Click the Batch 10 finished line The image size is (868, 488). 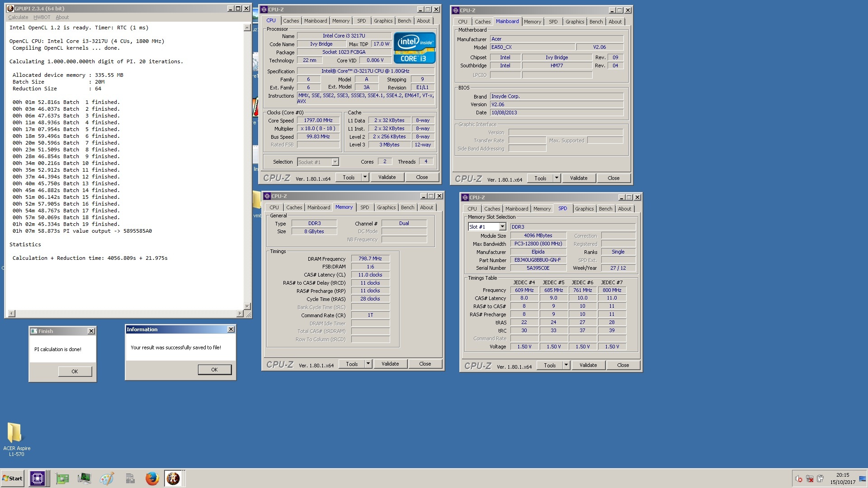point(66,163)
